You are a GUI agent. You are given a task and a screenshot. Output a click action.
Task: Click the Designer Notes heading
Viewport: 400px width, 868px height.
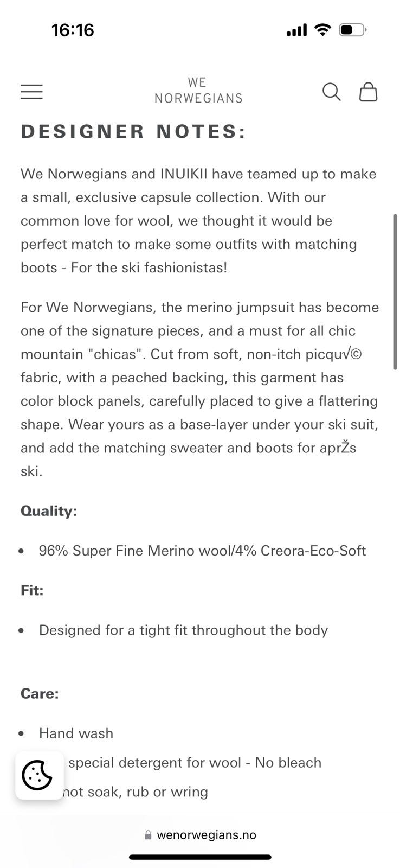click(133, 131)
